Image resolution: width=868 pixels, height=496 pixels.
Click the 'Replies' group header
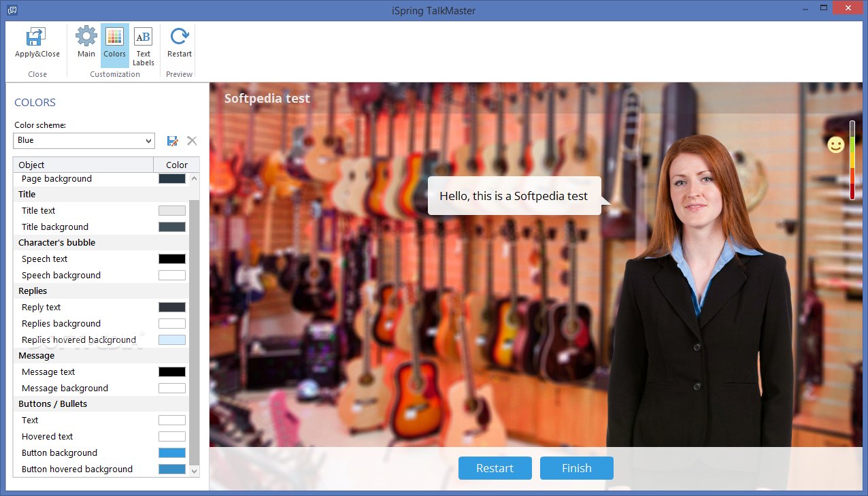tap(101, 291)
